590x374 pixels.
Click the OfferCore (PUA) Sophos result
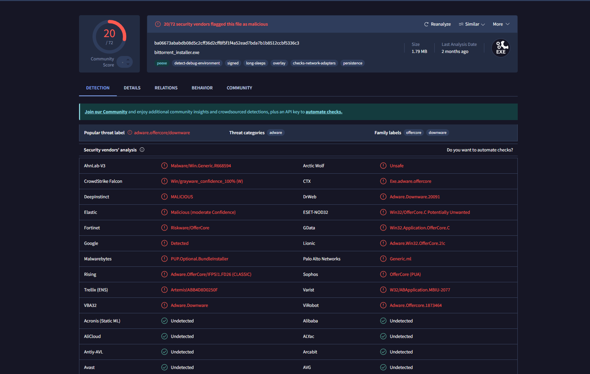pyautogui.click(x=405, y=274)
